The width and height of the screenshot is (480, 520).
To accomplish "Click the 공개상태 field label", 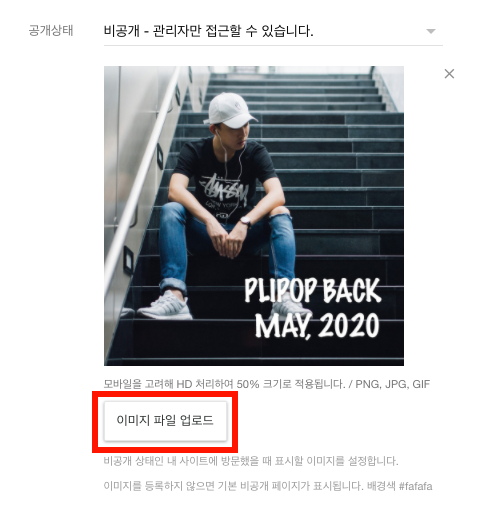I will [x=51, y=31].
